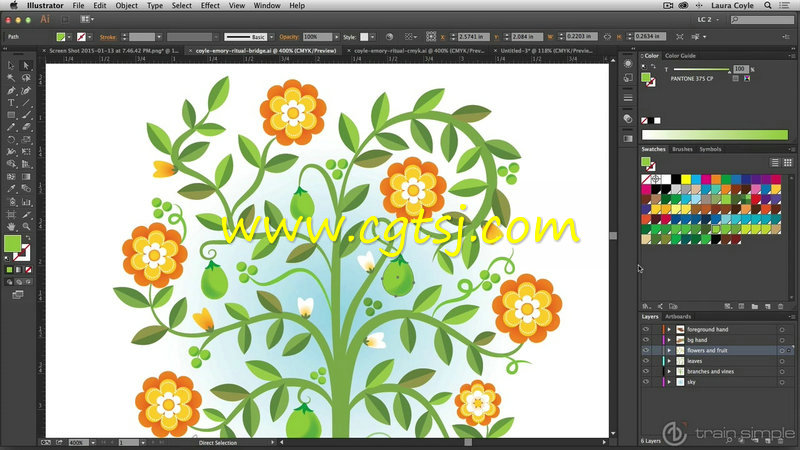800x450 pixels.
Task: Hide the sky layer
Action: [646, 382]
